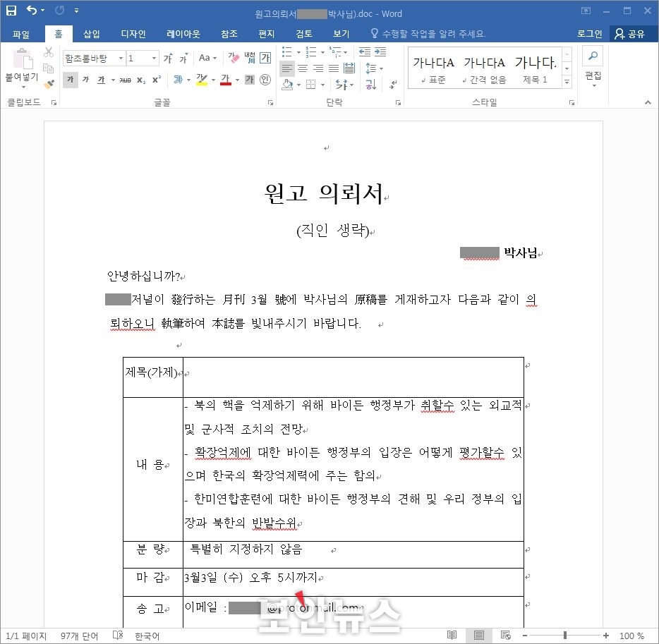Screen dimensions: 659x644
Task: Increase font size with the grow font icon
Action: [168, 58]
